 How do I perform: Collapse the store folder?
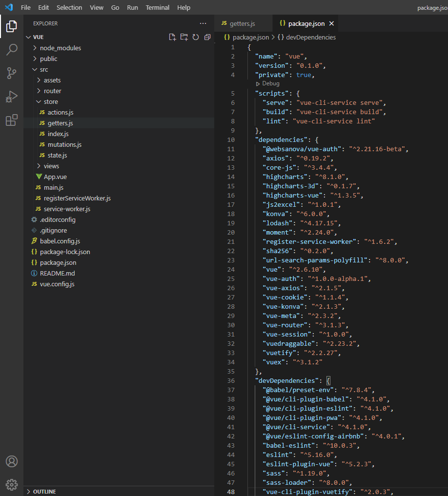coord(50,101)
